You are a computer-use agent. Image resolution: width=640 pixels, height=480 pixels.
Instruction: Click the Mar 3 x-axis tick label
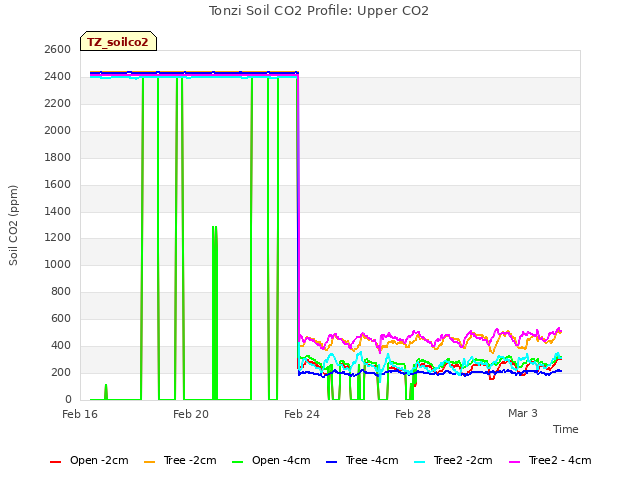(x=523, y=413)
